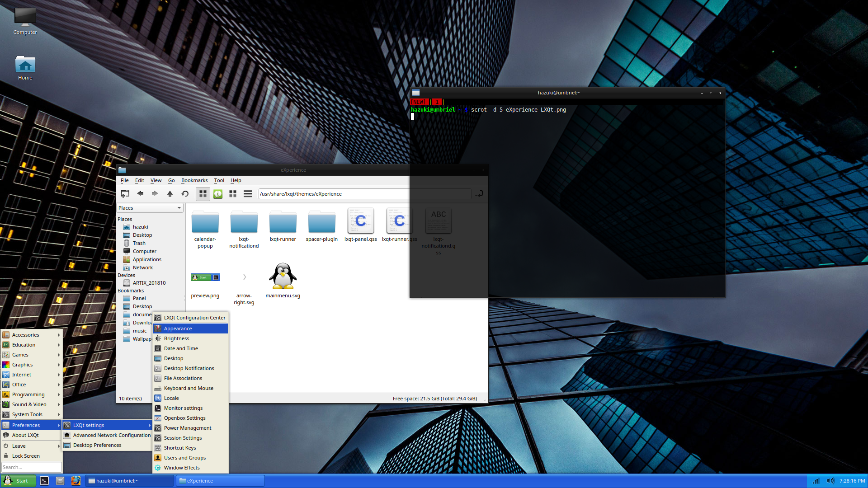The image size is (868, 488).
Task: Open the Help menu in file manager
Action: coord(236,180)
